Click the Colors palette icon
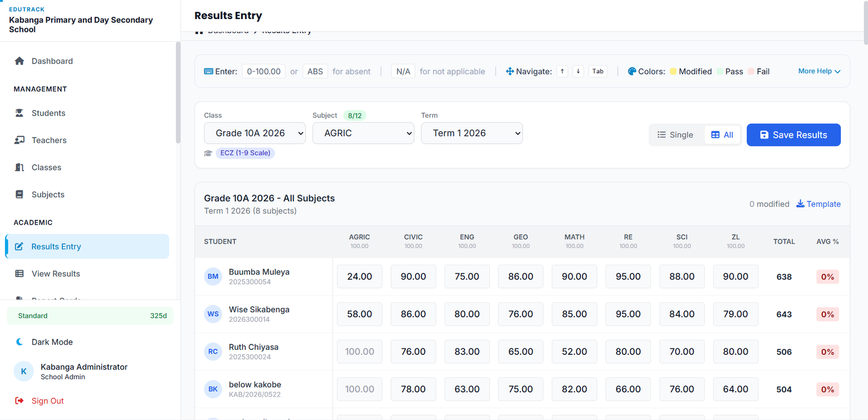This screenshot has width=868, height=420. coord(631,71)
